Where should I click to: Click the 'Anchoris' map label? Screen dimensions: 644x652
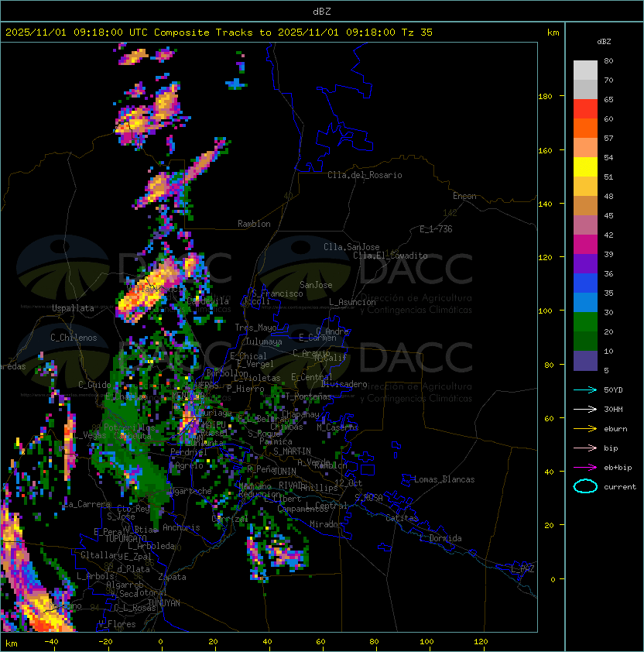pos(181,527)
